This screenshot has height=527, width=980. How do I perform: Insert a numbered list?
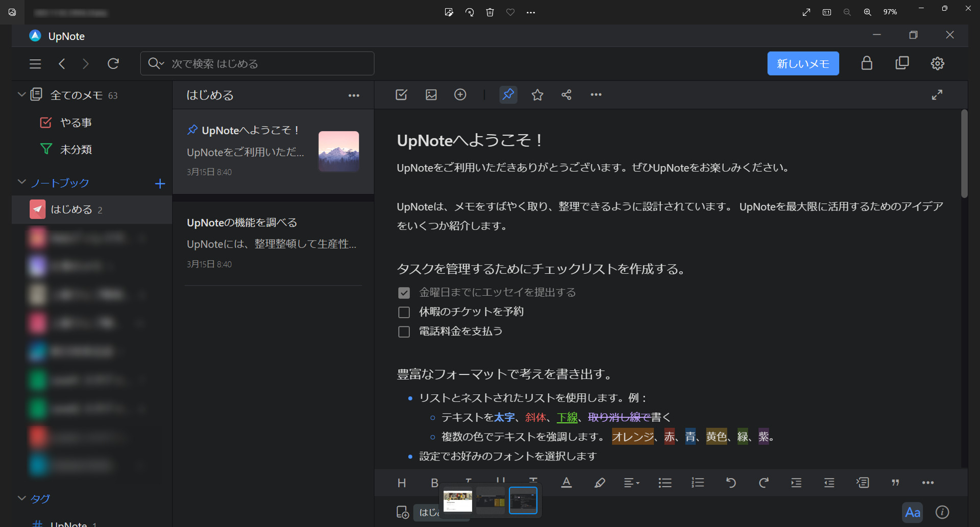click(x=698, y=483)
